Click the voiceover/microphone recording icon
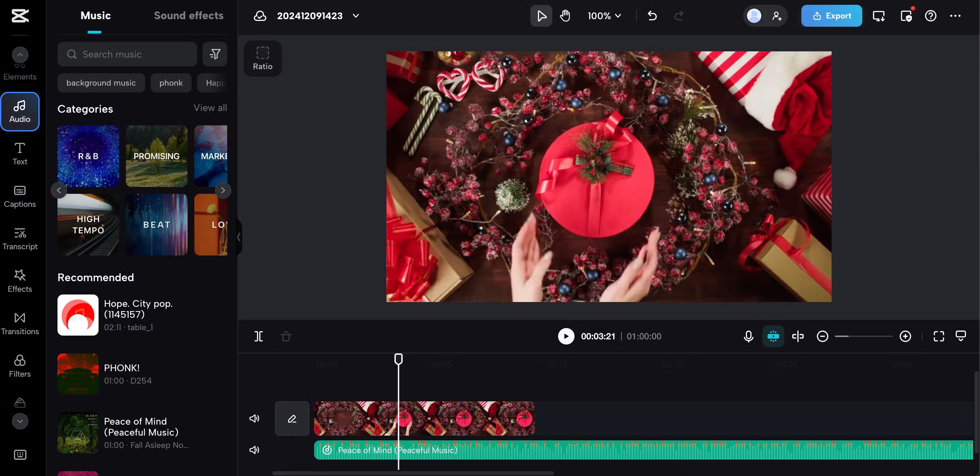Viewport: 980px width, 476px height. coord(748,337)
